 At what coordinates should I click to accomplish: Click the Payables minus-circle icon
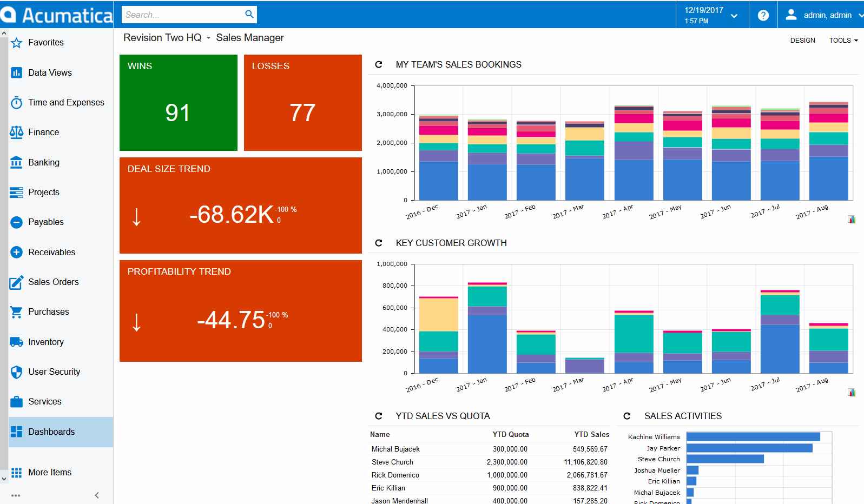(17, 222)
